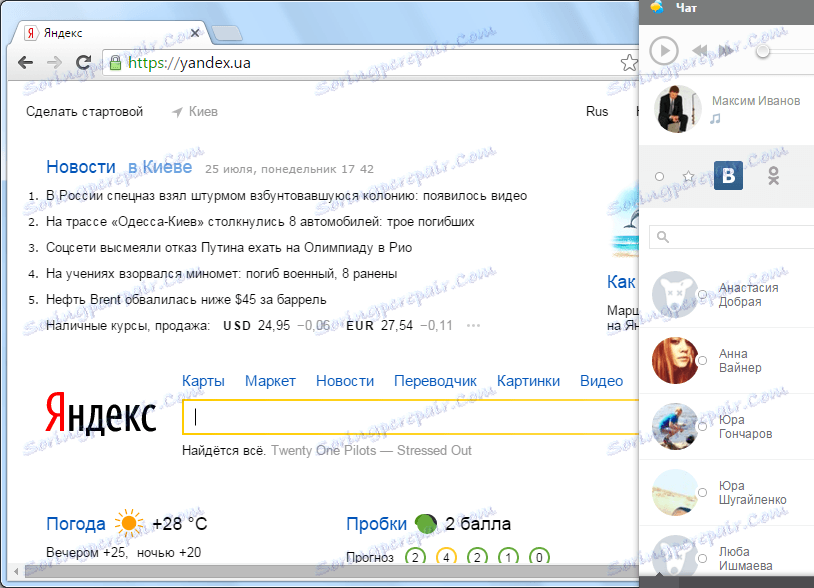The width and height of the screenshot is (814, 588).
Task: Go back with browser back arrow
Action: point(25,63)
